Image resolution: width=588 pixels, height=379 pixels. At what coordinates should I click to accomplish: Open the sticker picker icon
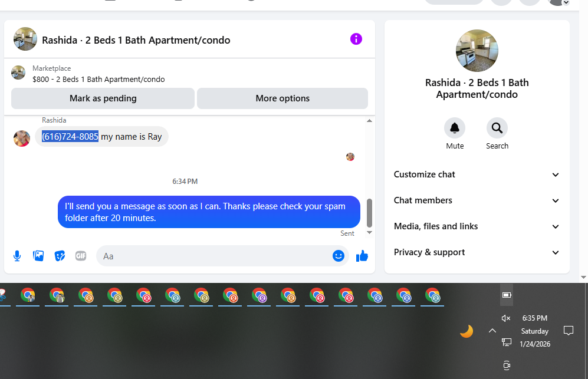click(x=60, y=256)
